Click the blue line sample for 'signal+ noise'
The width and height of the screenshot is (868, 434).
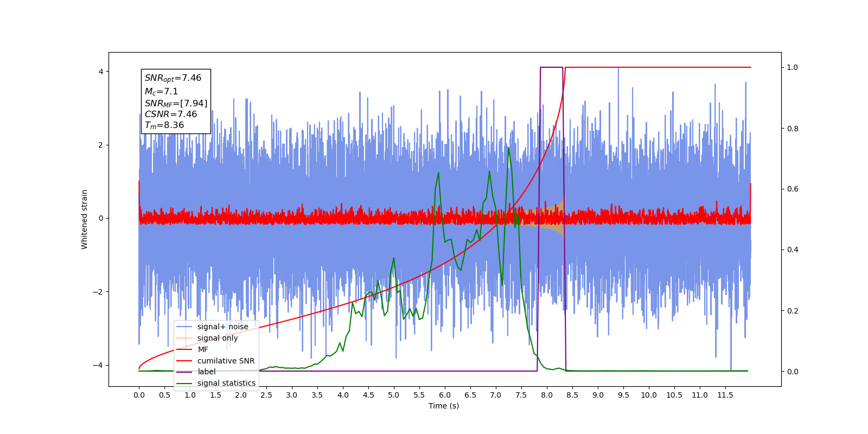(x=184, y=327)
